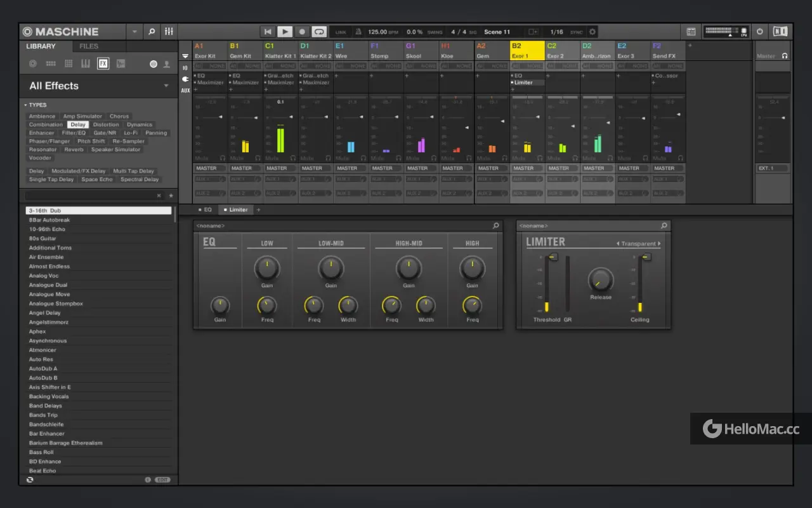Enable Ableton LINK button
This screenshot has height=508, width=812.
[x=341, y=32]
